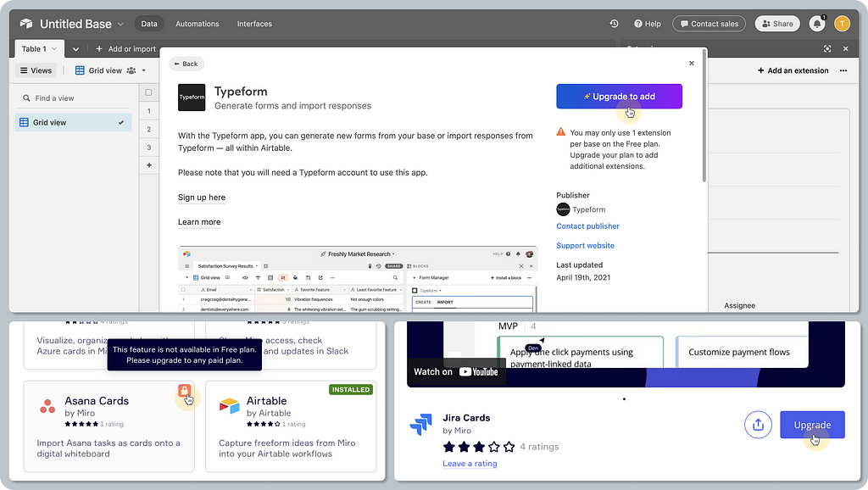Expand the table list chevron next to Table 1
This screenshot has height=490, width=868.
75,48
